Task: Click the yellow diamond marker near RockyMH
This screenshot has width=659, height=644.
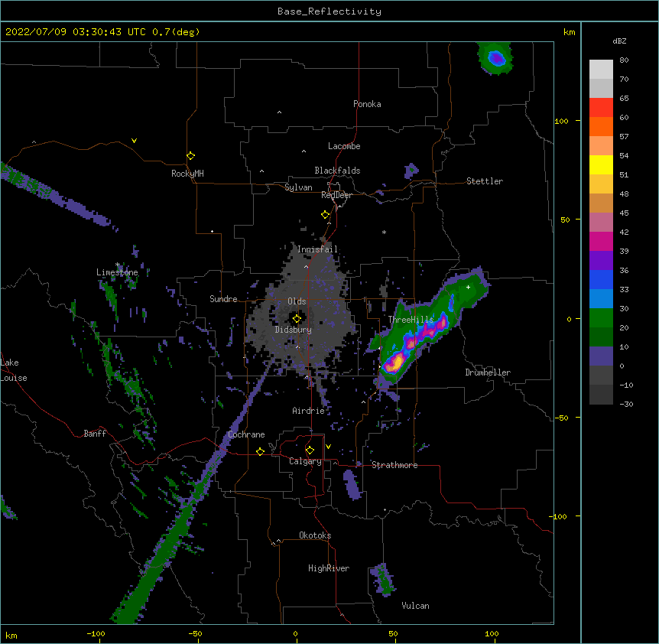Action: click(x=190, y=156)
